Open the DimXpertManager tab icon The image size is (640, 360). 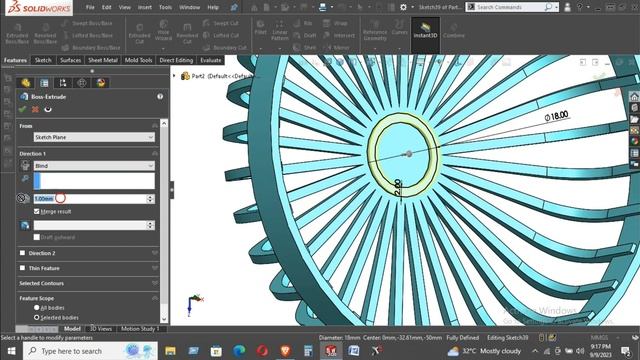82,83
